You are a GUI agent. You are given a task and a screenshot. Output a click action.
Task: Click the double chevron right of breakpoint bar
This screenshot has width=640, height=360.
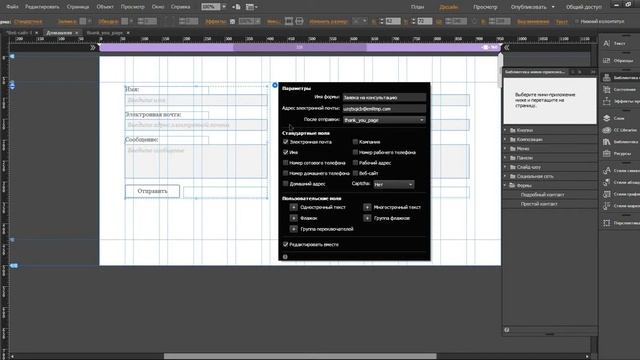(x=507, y=48)
